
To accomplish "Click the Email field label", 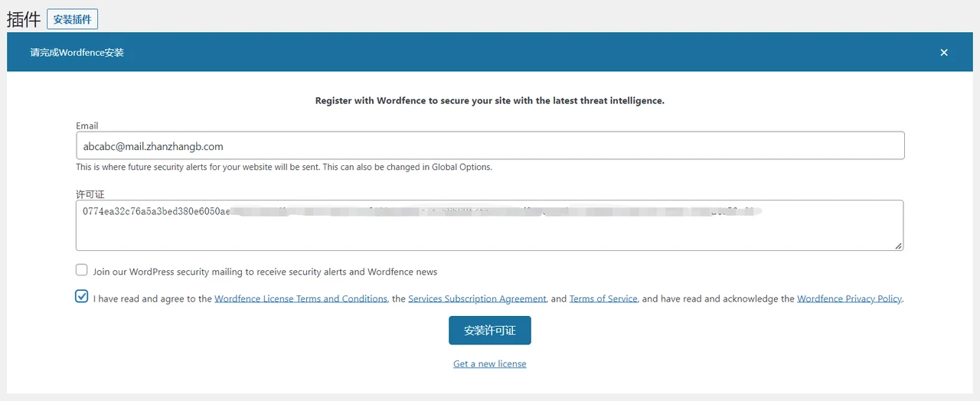I will [87, 126].
